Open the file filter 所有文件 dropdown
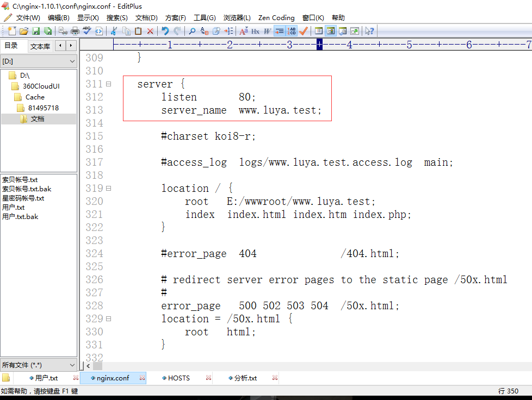This screenshot has width=532, height=400. pos(72,365)
